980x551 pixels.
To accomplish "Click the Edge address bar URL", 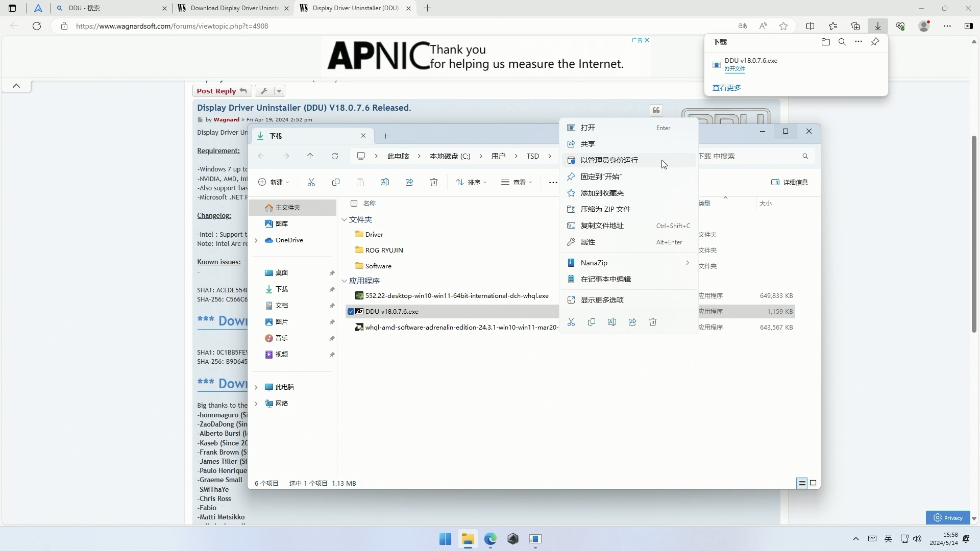I will [172, 26].
